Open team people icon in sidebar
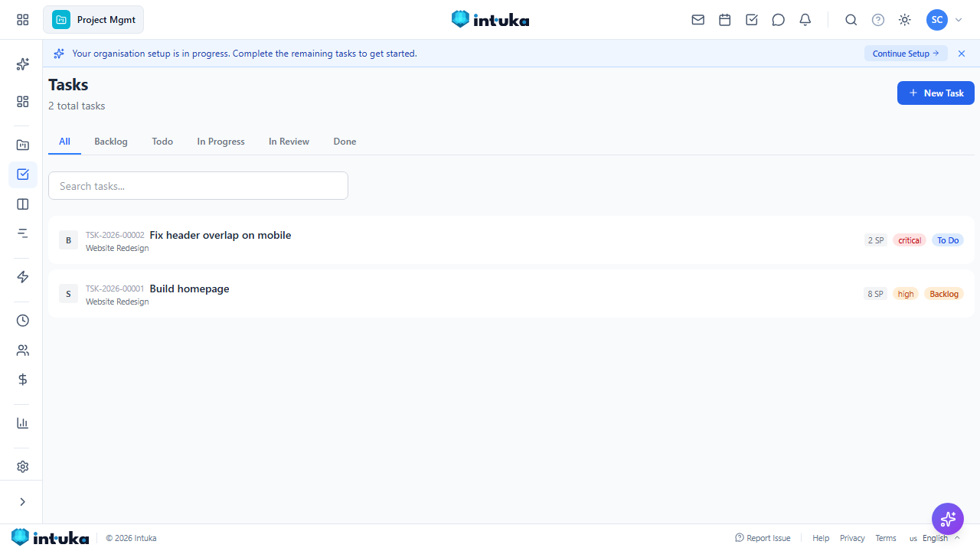 23,350
